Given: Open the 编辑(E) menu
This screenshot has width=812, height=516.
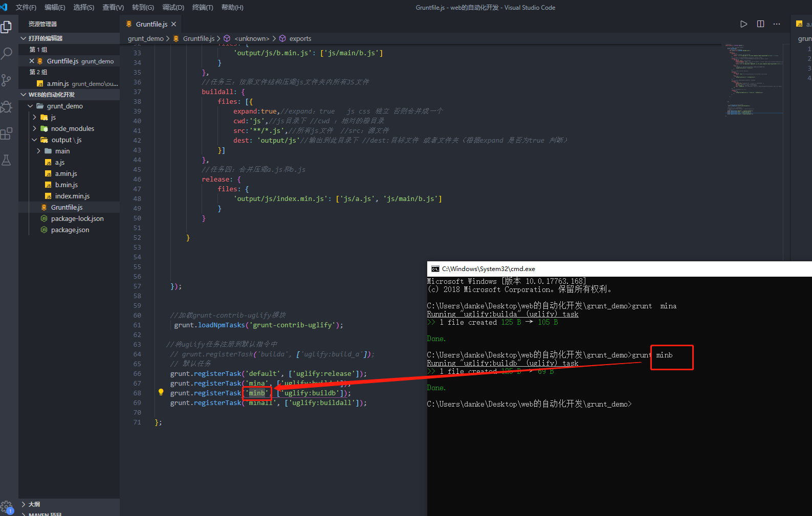Looking at the screenshot, I should point(55,7).
